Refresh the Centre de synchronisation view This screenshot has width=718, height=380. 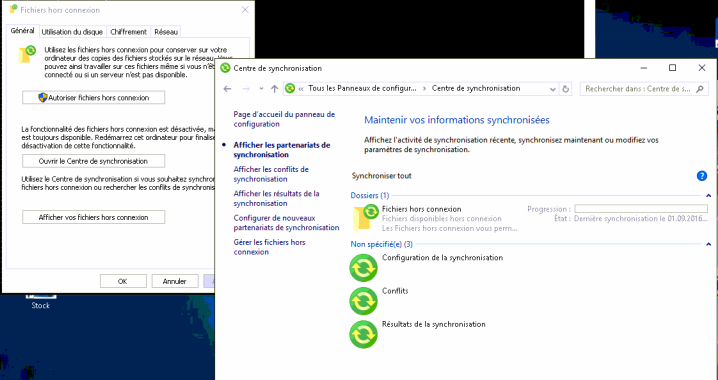566,89
